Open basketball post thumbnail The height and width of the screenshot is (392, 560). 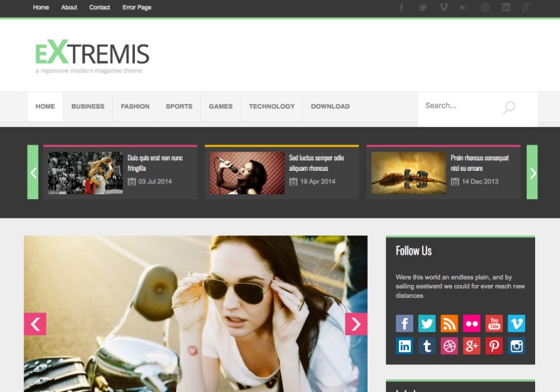(85, 173)
